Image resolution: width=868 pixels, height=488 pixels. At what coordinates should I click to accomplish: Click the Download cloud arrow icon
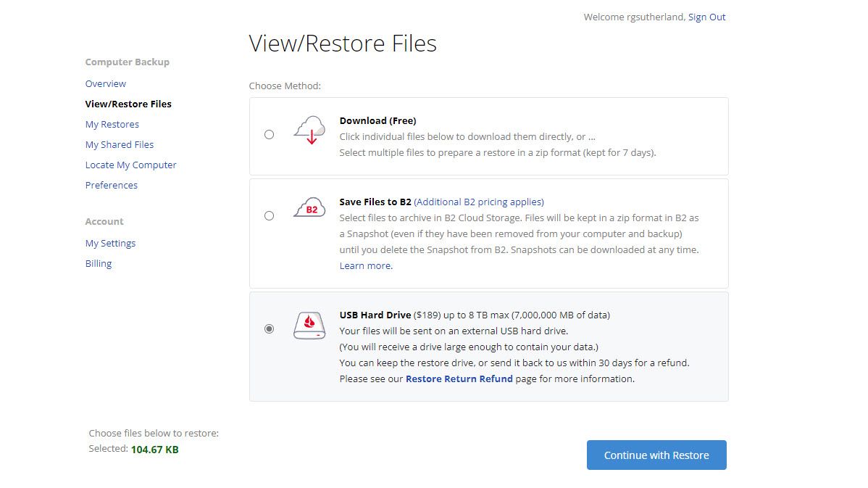pos(309,131)
